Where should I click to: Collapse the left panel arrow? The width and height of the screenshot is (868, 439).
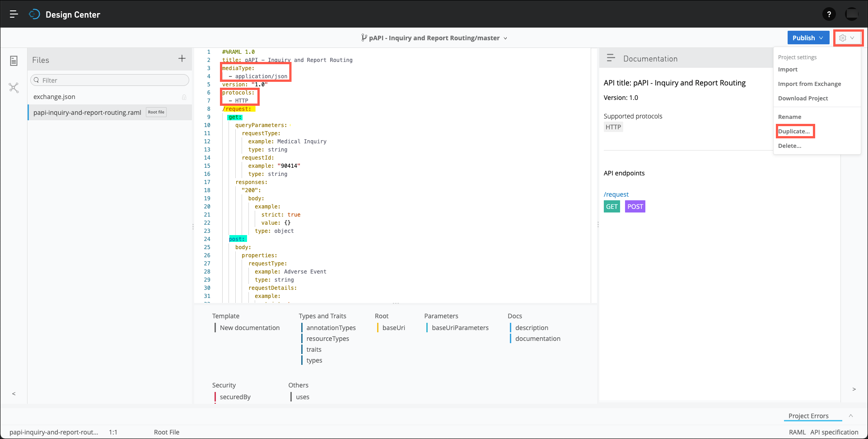tap(14, 394)
